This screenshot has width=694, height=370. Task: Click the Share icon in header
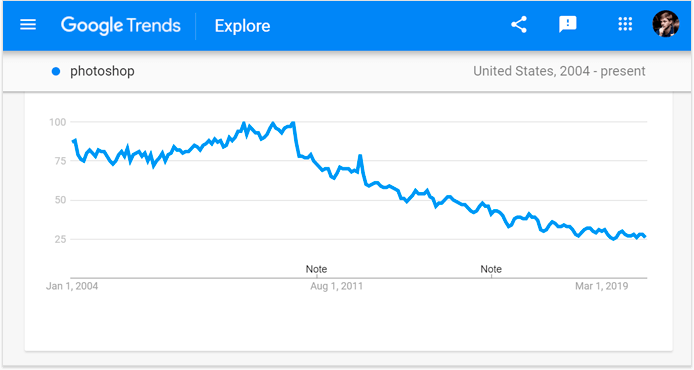(519, 25)
